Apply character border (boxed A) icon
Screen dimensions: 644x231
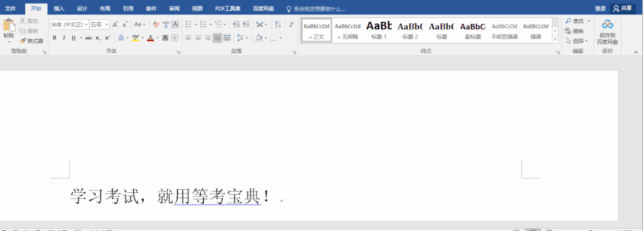pyautogui.click(x=175, y=24)
